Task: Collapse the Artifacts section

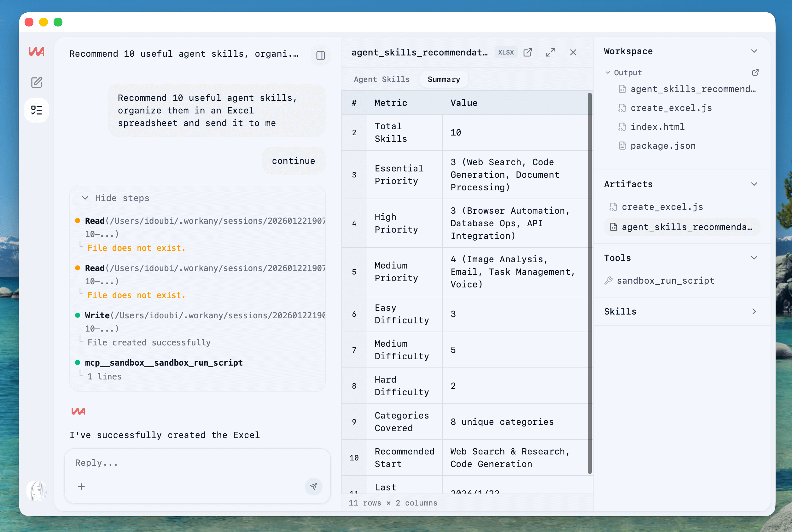Action: click(x=754, y=184)
